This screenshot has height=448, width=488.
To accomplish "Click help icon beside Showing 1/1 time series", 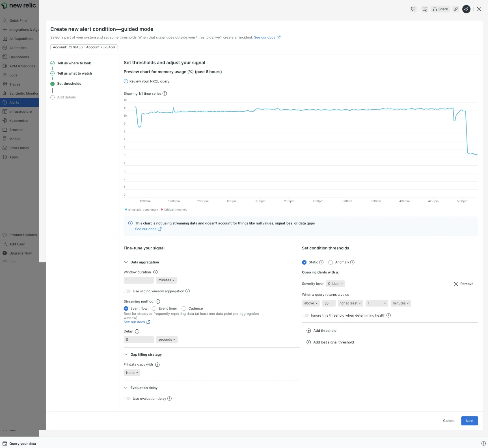I will click(165, 93).
